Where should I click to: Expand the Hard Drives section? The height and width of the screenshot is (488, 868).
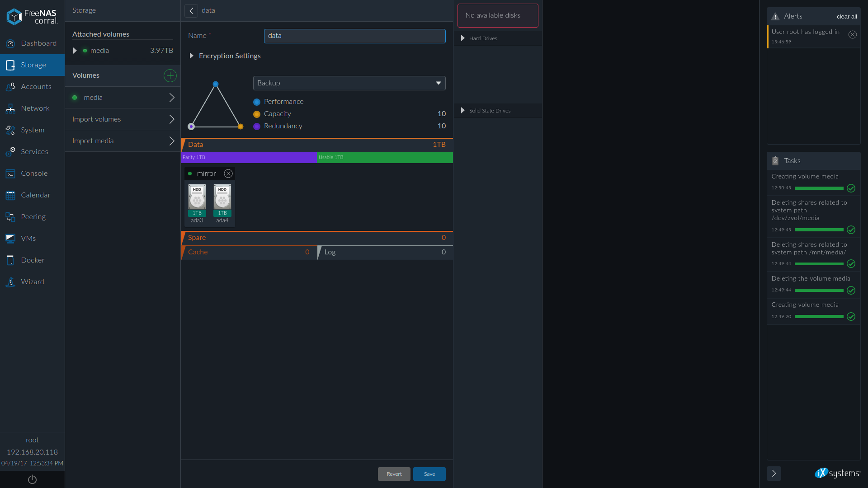coord(463,38)
